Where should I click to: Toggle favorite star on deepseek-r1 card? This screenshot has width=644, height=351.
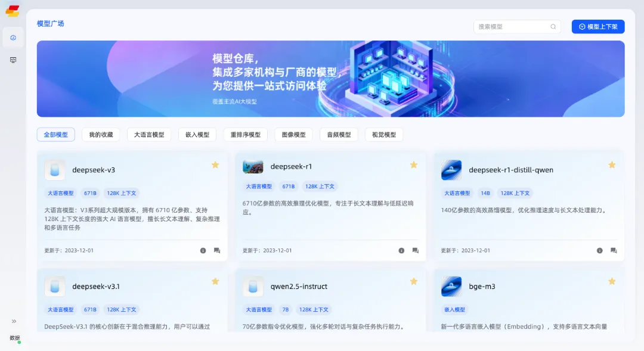coord(414,165)
